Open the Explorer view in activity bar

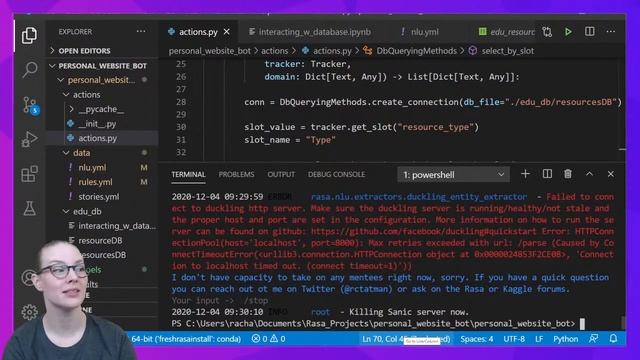[29, 36]
